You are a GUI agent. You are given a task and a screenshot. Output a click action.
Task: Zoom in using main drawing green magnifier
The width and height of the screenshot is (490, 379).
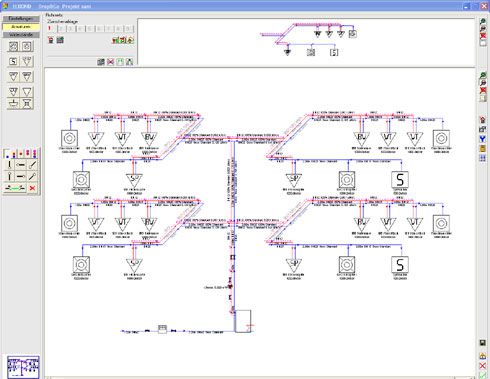pyautogui.click(x=482, y=76)
